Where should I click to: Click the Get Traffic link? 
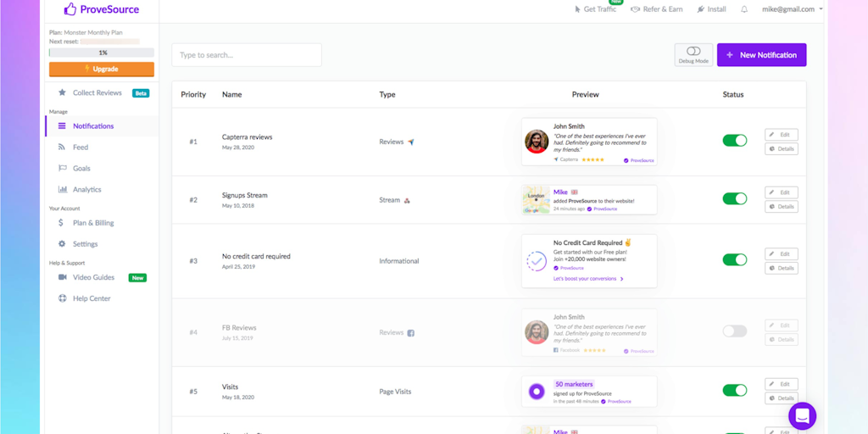599,9
